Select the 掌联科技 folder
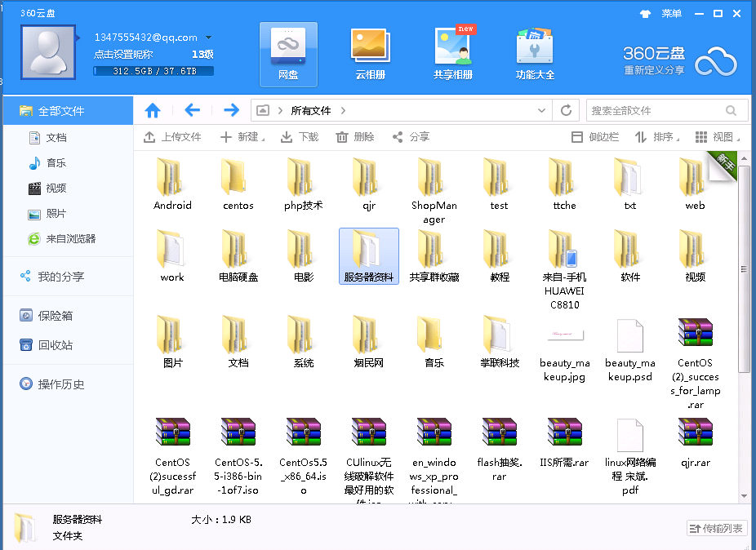The width and height of the screenshot is (756, 550). (x=500, y=342)
